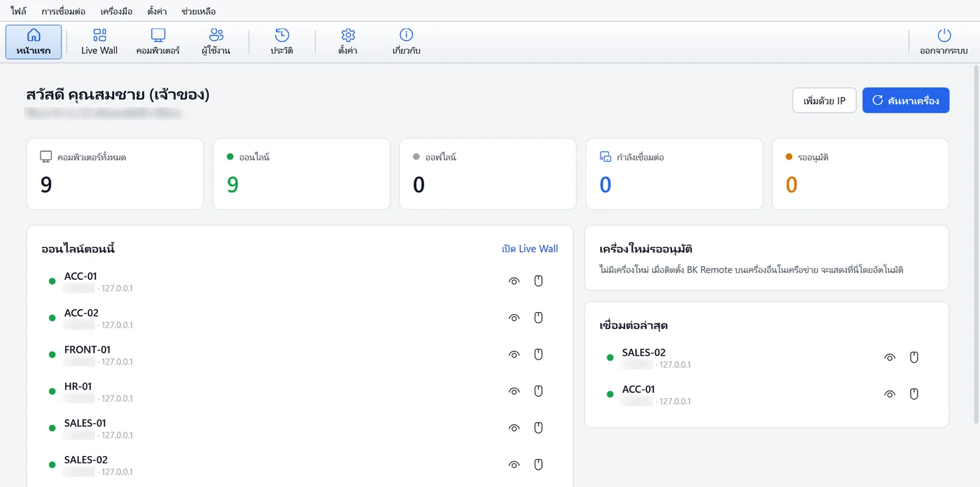Open the ไฟล์ menu

pos(19,11)
